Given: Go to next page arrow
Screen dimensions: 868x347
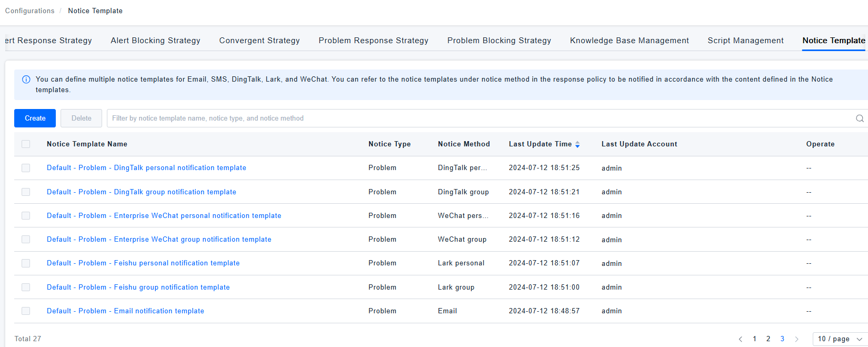Looking at the screenshot, I should [x=796, y=339].
